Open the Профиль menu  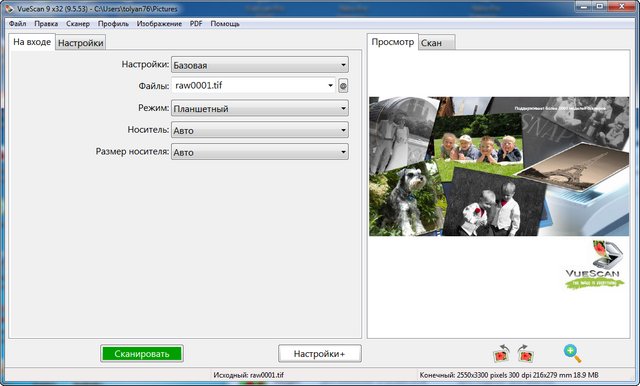113,24
